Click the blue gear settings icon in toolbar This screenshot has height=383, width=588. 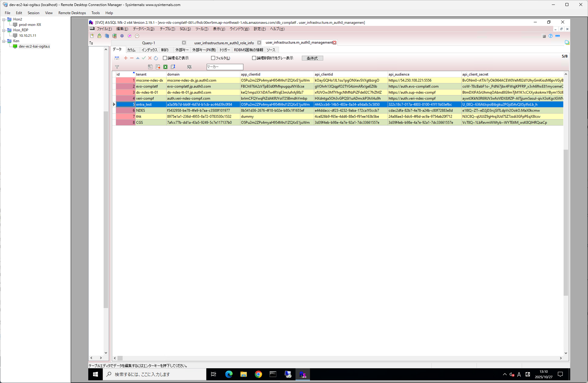[122, 36]
